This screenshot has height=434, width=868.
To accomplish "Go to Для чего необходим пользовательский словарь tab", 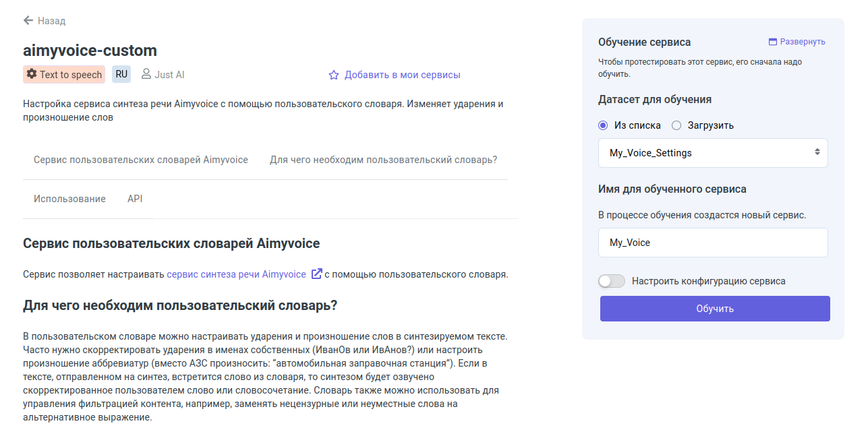I will point(383,160).
